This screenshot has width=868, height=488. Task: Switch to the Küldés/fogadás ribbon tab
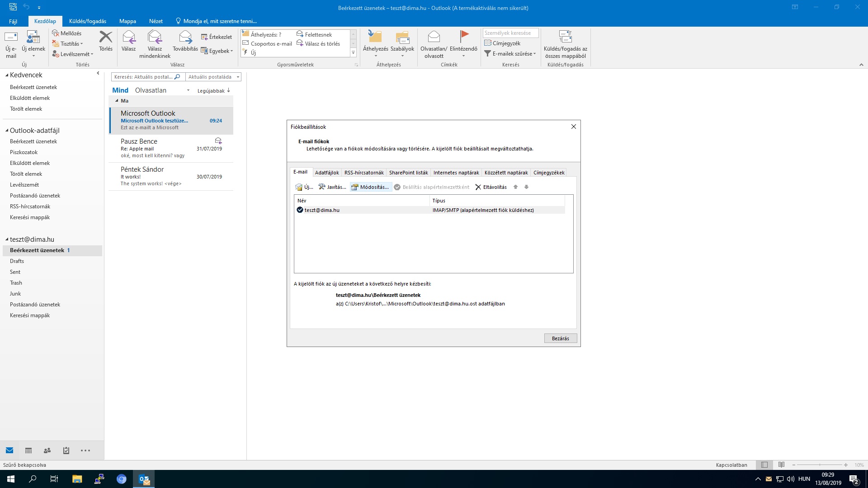pos(88,21)
